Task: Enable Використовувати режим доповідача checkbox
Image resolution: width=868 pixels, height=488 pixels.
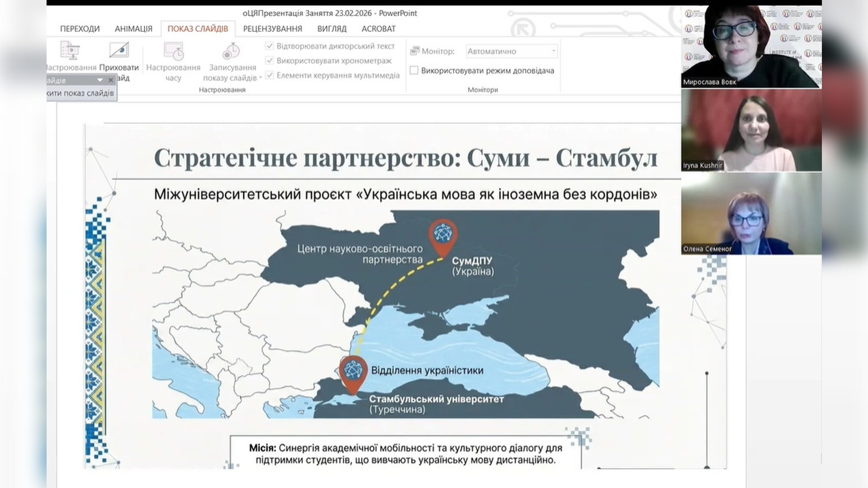Action: (x=414, y=70)
